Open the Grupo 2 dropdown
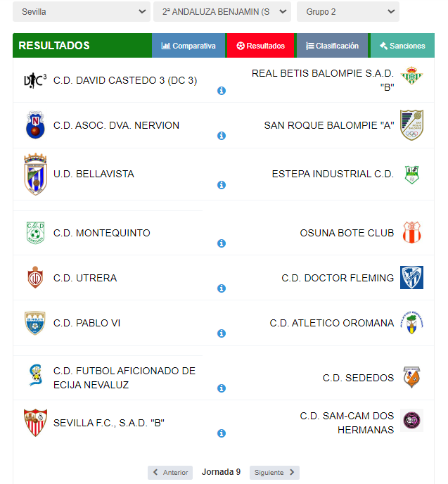 point(347,12)
